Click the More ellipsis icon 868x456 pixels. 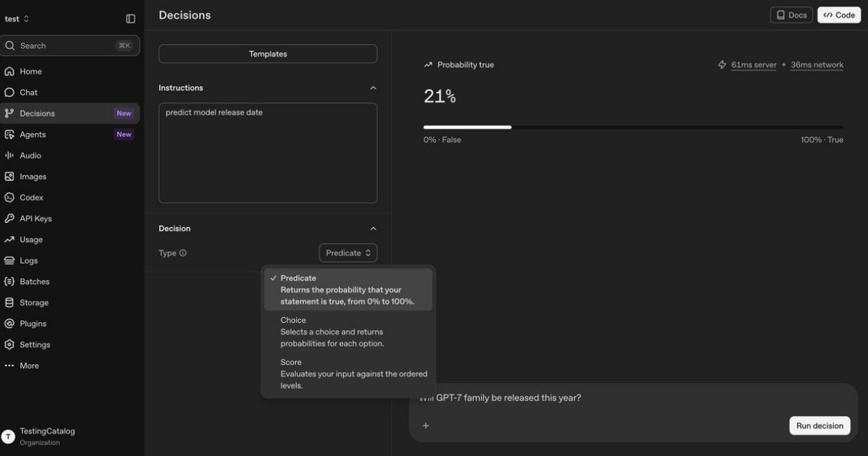pyautogui.click(x=9, y=366)
